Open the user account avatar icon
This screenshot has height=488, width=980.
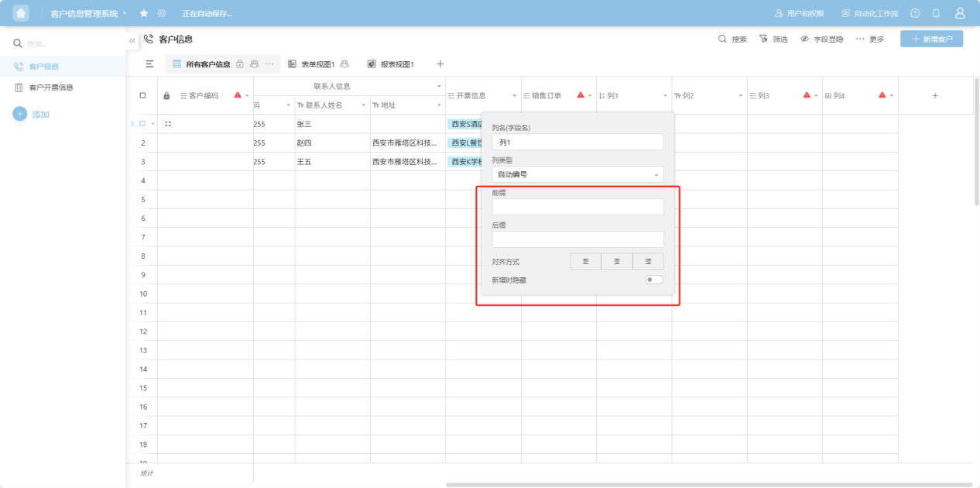(960, 13)
